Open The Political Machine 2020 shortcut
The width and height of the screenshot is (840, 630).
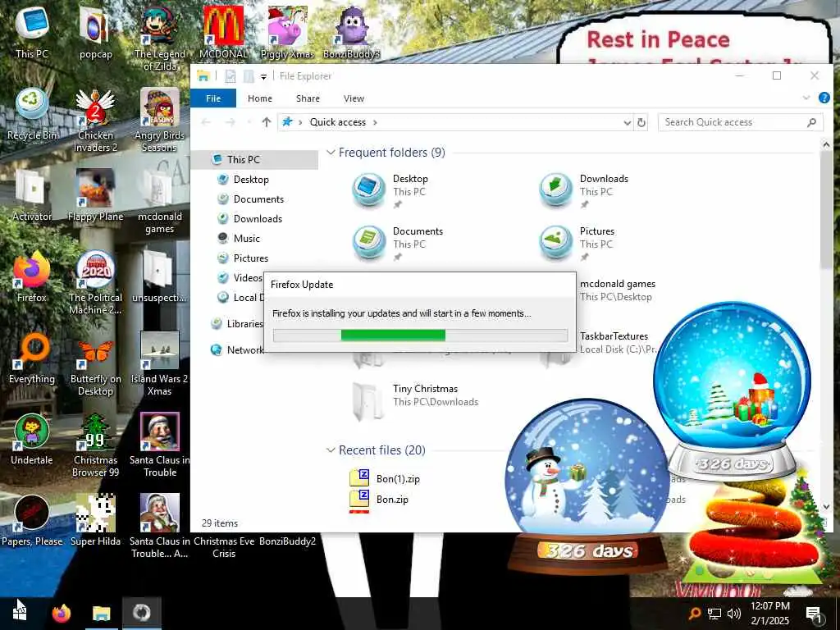point(95,283)
